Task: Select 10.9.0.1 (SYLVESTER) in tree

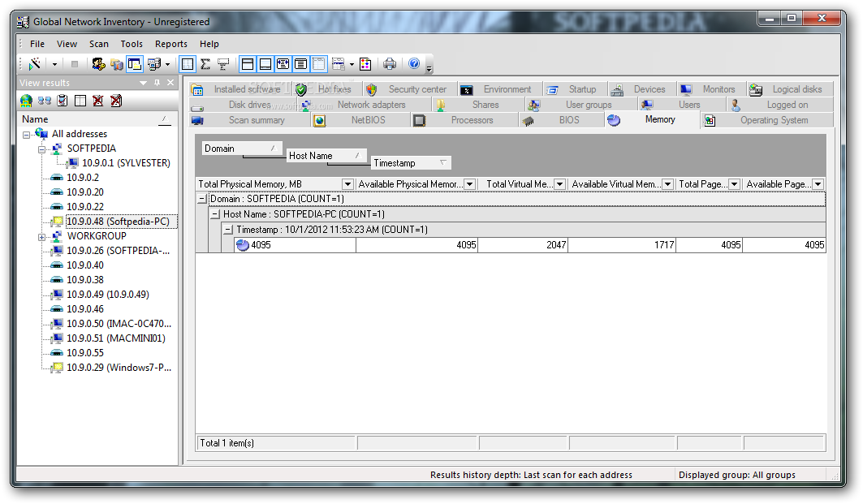Action: click(126, 163)
